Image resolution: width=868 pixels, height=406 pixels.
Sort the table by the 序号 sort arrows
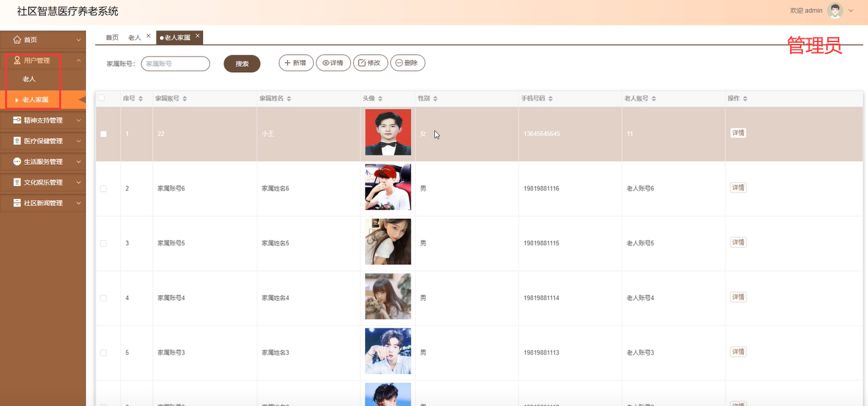(141, 99)
